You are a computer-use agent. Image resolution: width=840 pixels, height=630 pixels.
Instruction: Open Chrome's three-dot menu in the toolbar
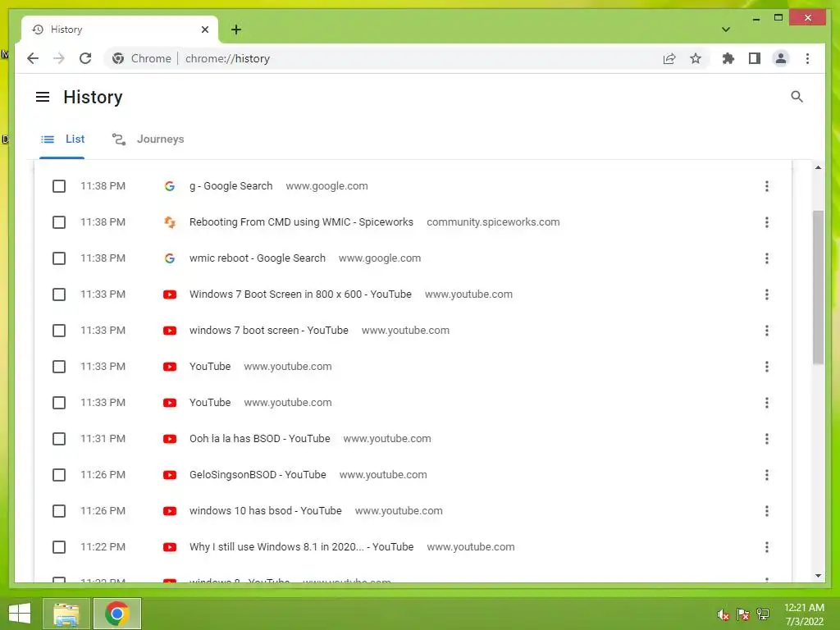pos(807,58)
